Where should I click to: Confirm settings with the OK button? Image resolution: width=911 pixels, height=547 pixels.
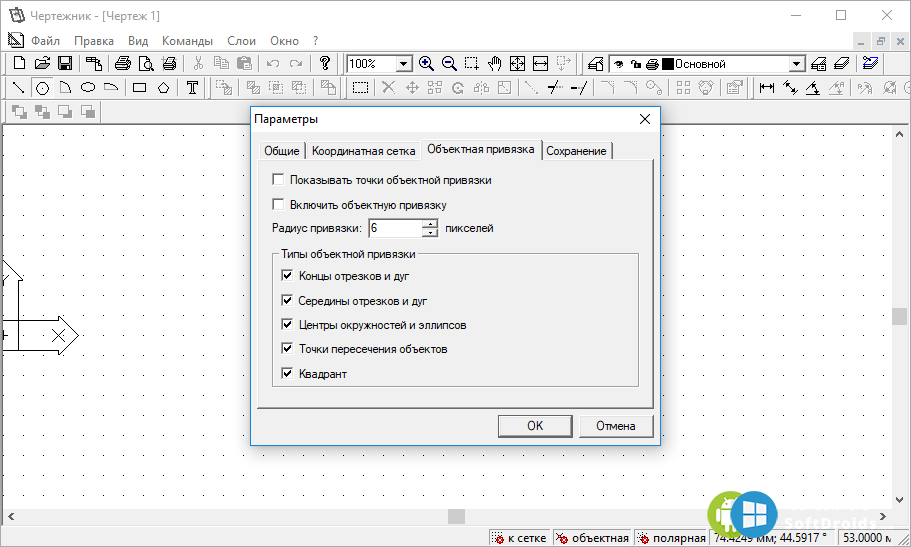click(x=535, y=426)
